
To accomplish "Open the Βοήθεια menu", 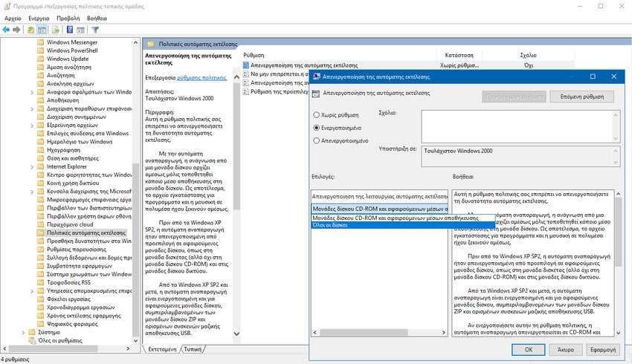I will tap(97, 18).
